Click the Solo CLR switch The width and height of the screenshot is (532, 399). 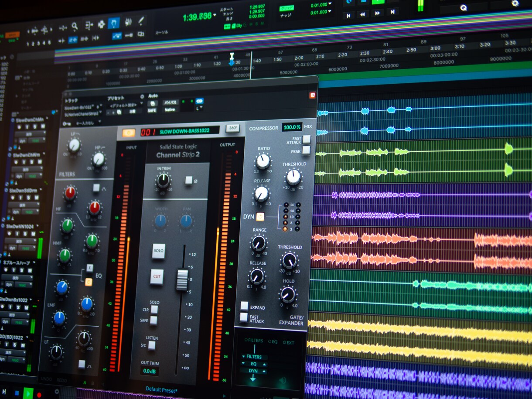154,310
